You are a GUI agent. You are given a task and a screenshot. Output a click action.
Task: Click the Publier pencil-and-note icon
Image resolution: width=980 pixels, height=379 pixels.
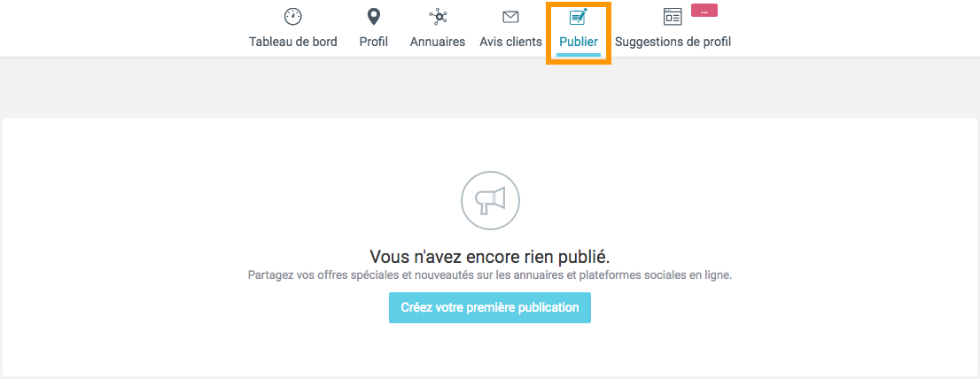(x=579, y=16)
